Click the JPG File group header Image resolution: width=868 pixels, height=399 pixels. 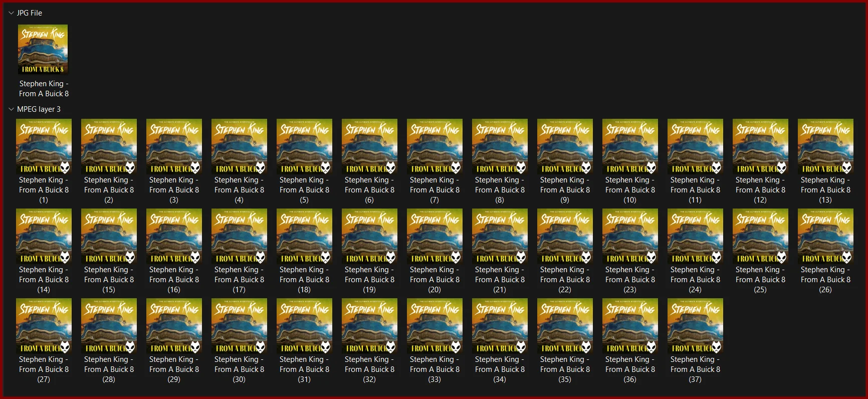[30, 13]
